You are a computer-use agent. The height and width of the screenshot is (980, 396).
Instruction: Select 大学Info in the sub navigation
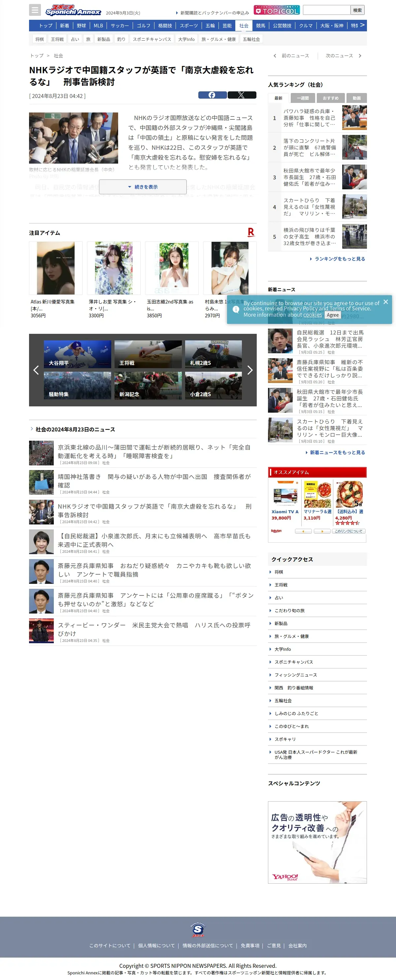click(x=186, y=39)
